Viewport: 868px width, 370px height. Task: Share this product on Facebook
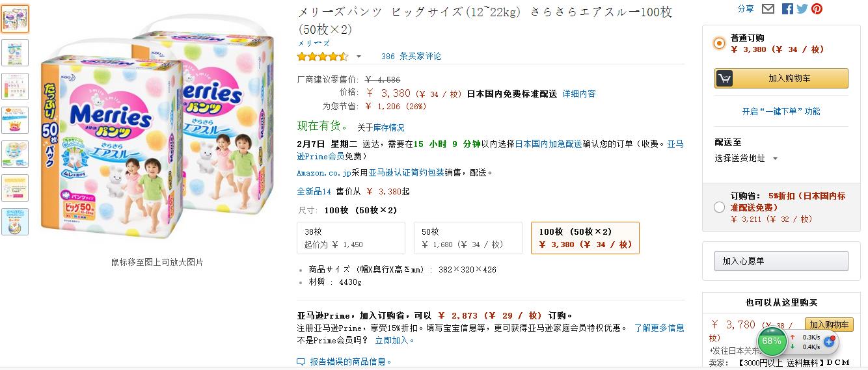[x=787, y=8]
